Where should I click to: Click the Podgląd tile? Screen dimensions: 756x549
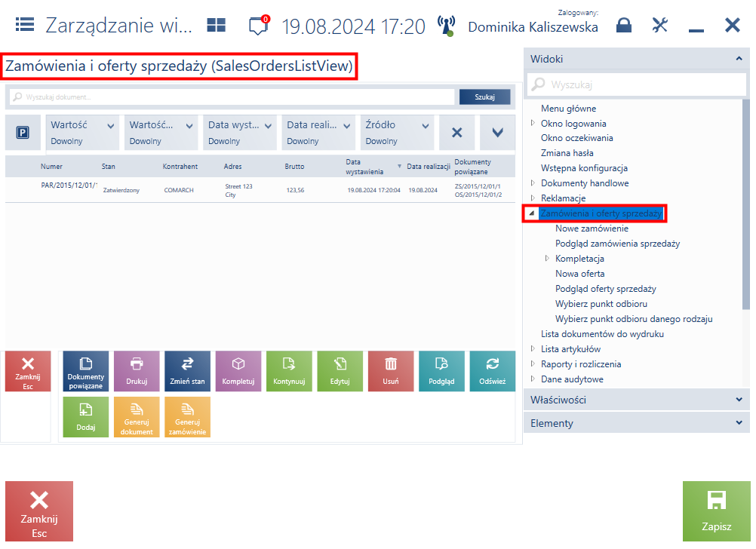(441, 371)
